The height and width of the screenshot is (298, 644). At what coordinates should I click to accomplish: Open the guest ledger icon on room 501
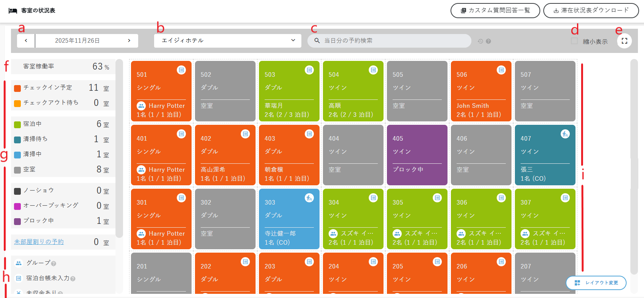(181, 70)
